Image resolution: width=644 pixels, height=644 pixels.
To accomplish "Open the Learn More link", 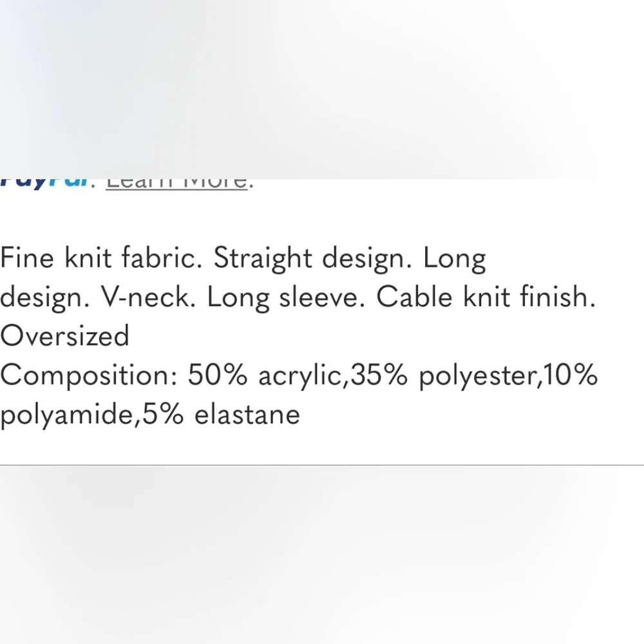I will point(176,183).
